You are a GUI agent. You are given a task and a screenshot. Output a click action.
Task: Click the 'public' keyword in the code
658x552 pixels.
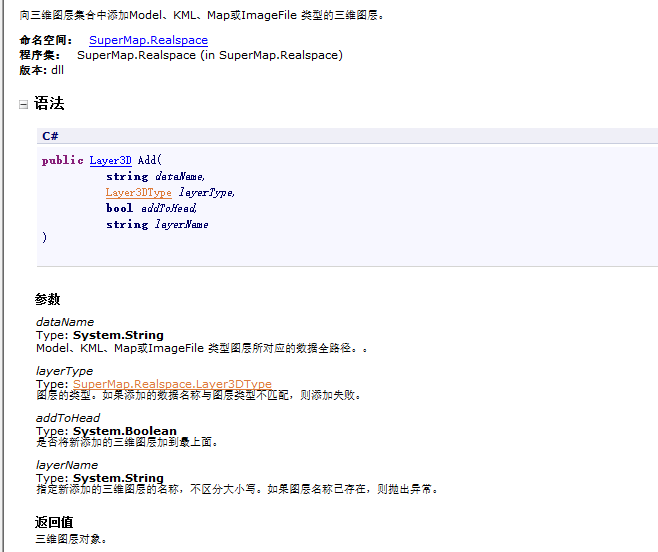click(x=63, y=160)
